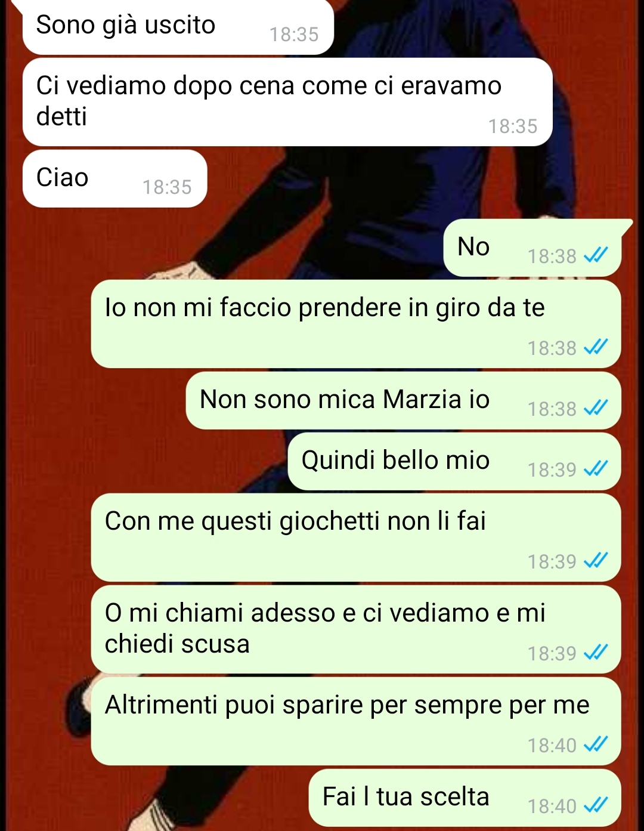The width and height of the screenshot is (644, 831).
Task: Tap the 'Fai l tua scelta' bubble
Action: [465, 798]
